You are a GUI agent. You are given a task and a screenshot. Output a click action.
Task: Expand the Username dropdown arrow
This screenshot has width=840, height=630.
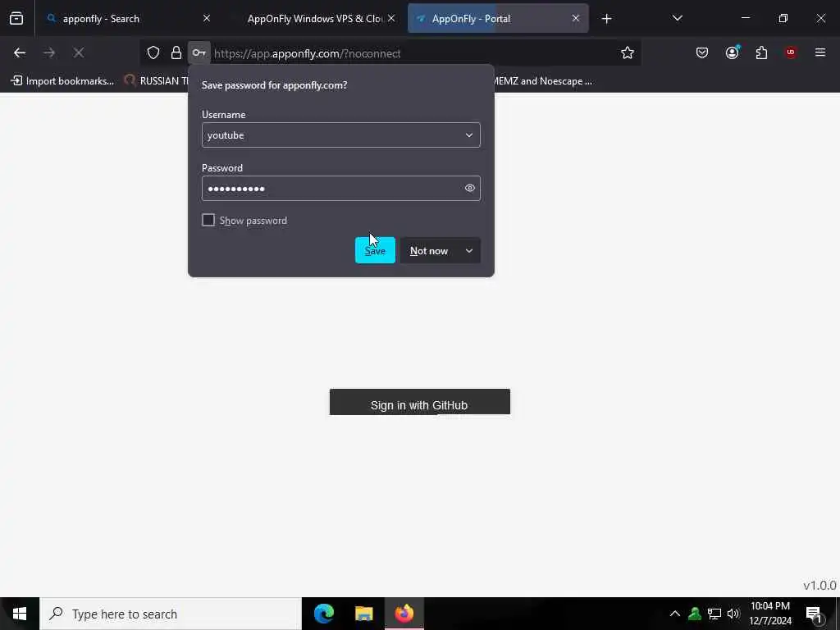(x=468, y=135)
